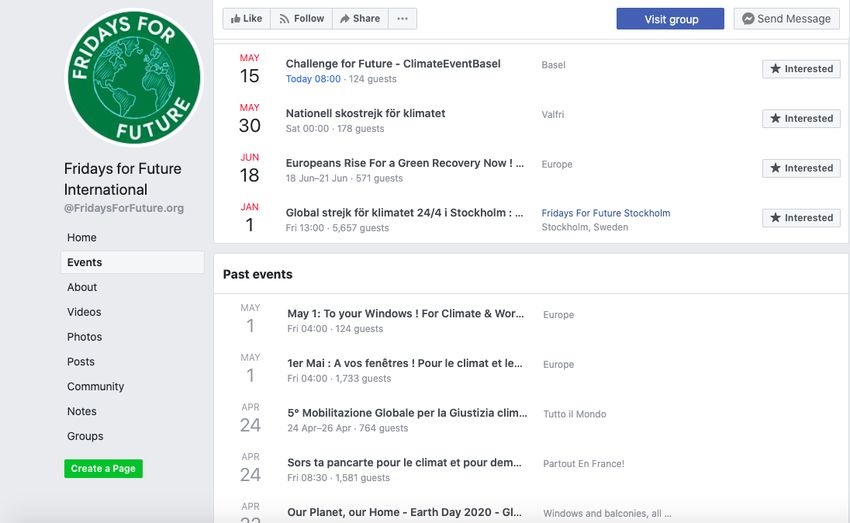Viewport: 850px width, 523px height.
Task: Mark Interested for Europeans Rise event
Action: (x=801, y=168)
